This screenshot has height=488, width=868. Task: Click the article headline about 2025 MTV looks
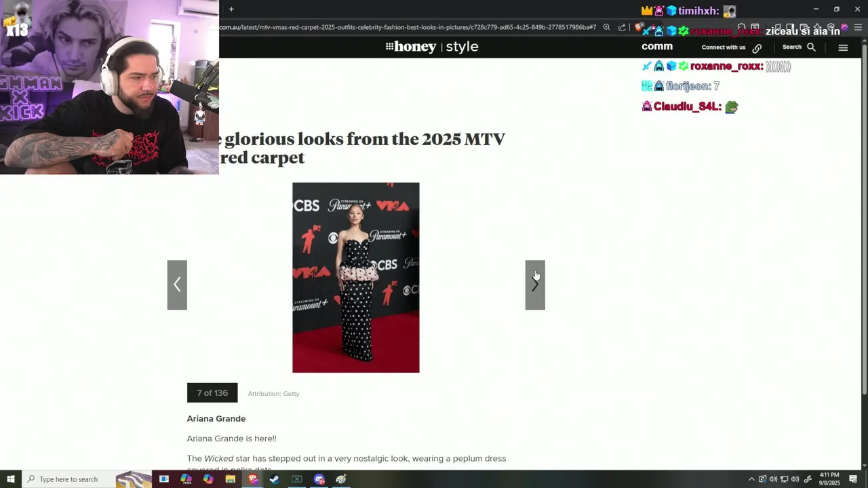pyautogui.click(x=363, y=148)
